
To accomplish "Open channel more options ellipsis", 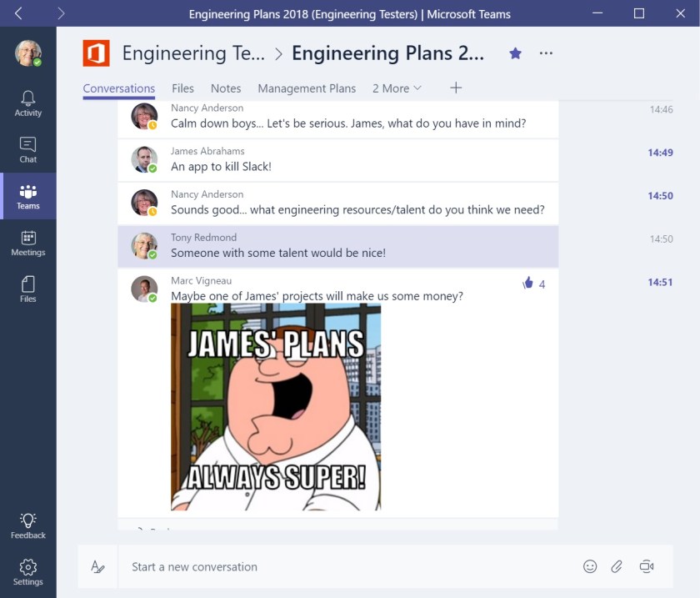I will click(x=546, y=53).
